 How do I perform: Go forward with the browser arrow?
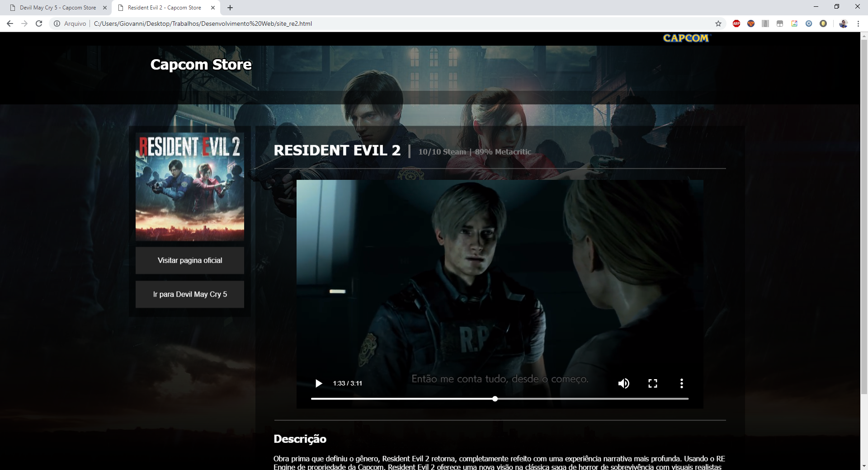coord(24,23)
